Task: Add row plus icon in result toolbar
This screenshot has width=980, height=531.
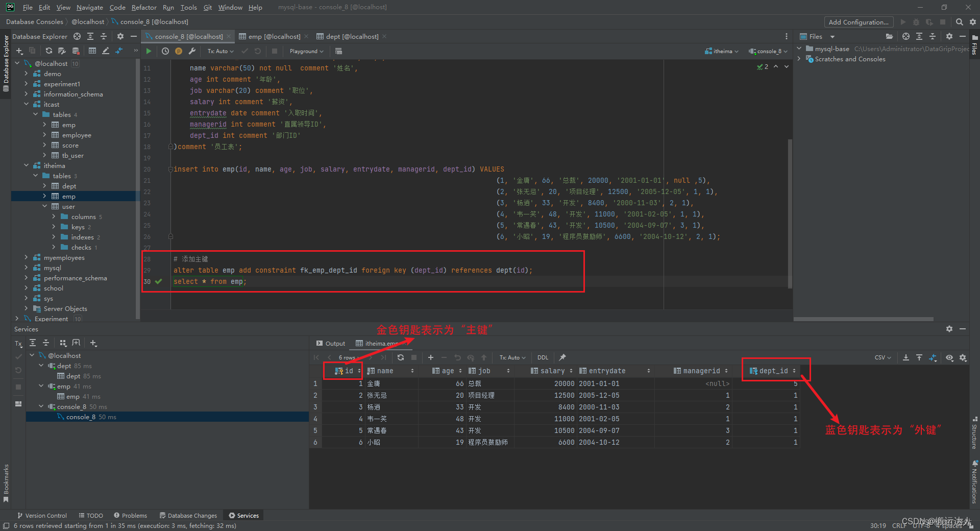Action: [431, 357]
